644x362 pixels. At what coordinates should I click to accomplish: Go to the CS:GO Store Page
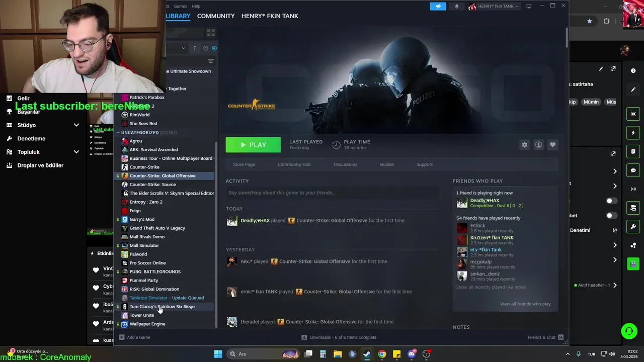pyautogui.click(x=244, y=164)
